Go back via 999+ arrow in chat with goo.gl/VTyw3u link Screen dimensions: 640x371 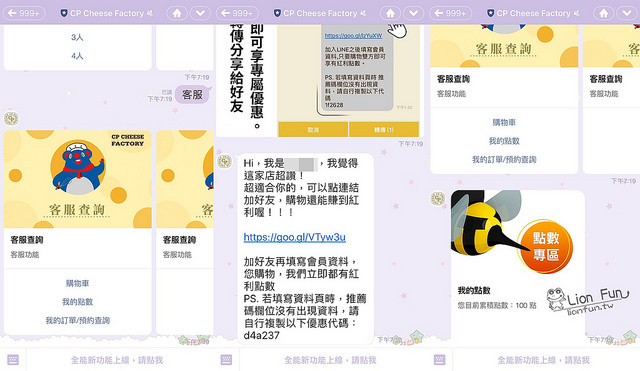pos(237,13)
